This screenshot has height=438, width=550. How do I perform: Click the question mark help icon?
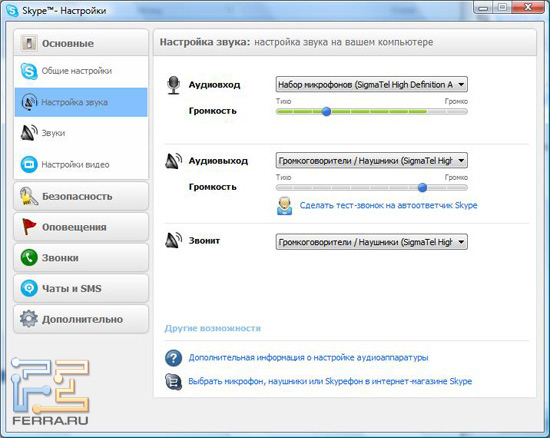pyautogui.click(x=173, y=358)
